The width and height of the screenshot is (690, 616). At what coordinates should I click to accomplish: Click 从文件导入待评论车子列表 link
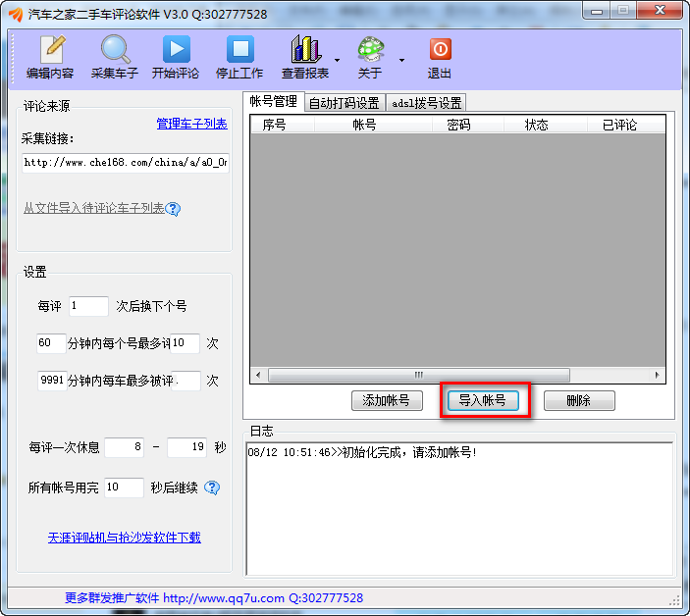click(x=93, y=208)
